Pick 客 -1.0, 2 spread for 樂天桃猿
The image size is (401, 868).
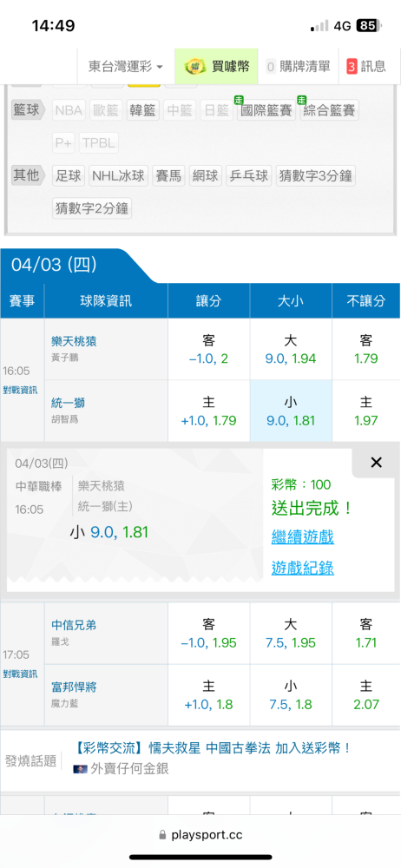(209, 349)
